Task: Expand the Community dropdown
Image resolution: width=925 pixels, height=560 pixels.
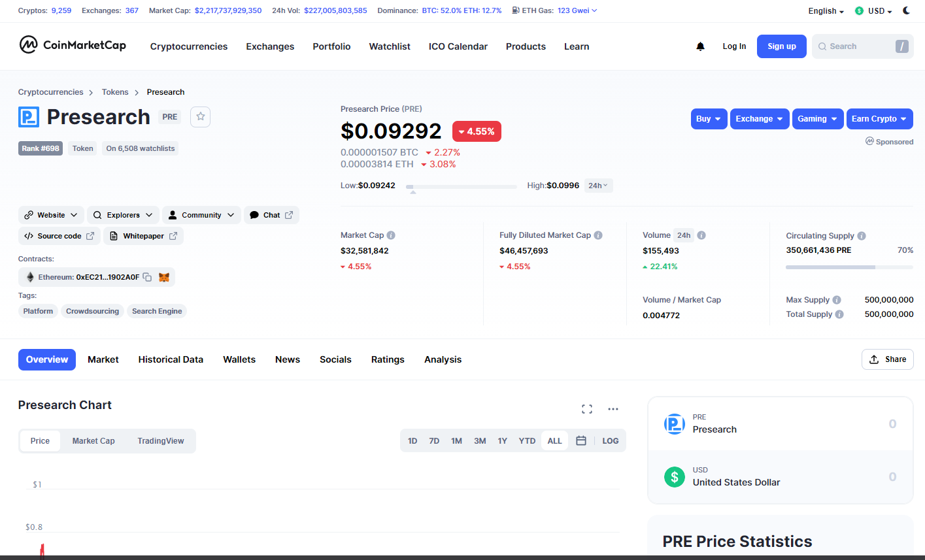Action: [x=201, y=215]
